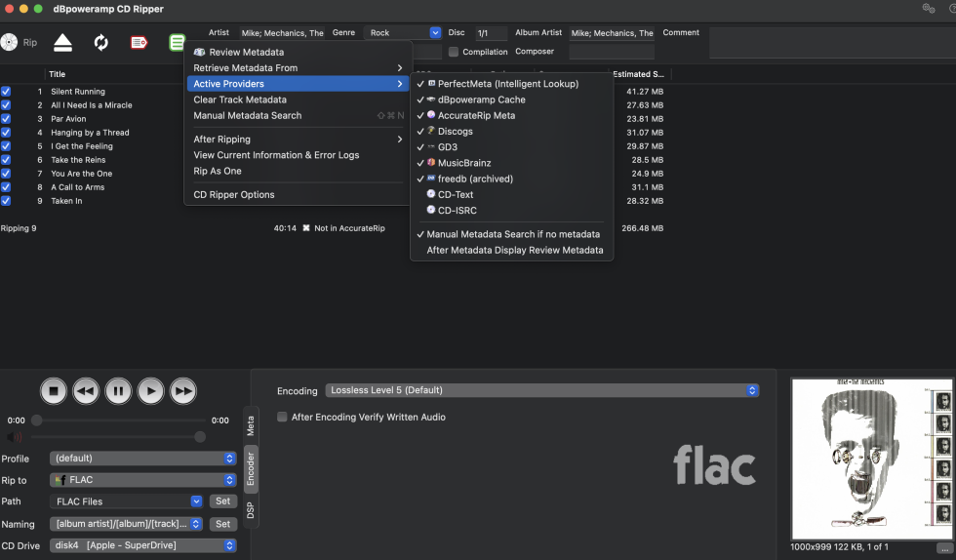This screenshot has width=956, height=560.
Task: Expand the After Ripping submenu
Action: tap(298, 140)
